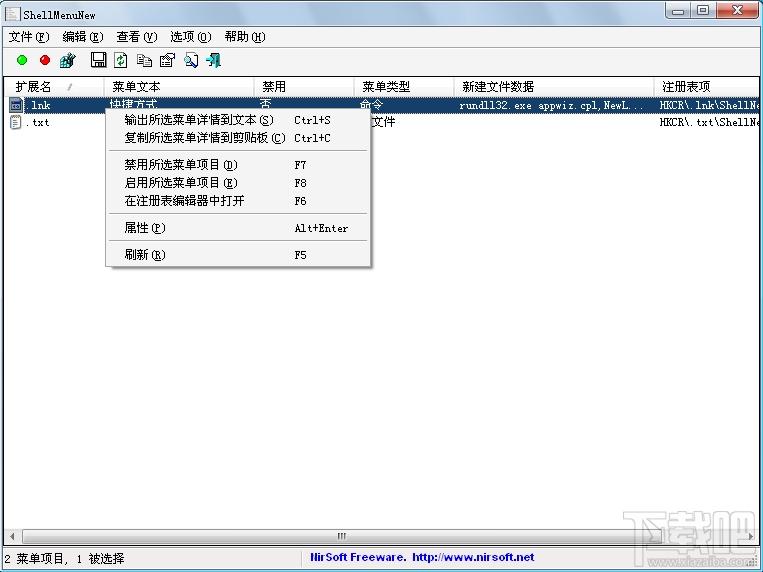Sort by 扩展名 column header
Screen dimensions: 763x572
click(54, 87)
